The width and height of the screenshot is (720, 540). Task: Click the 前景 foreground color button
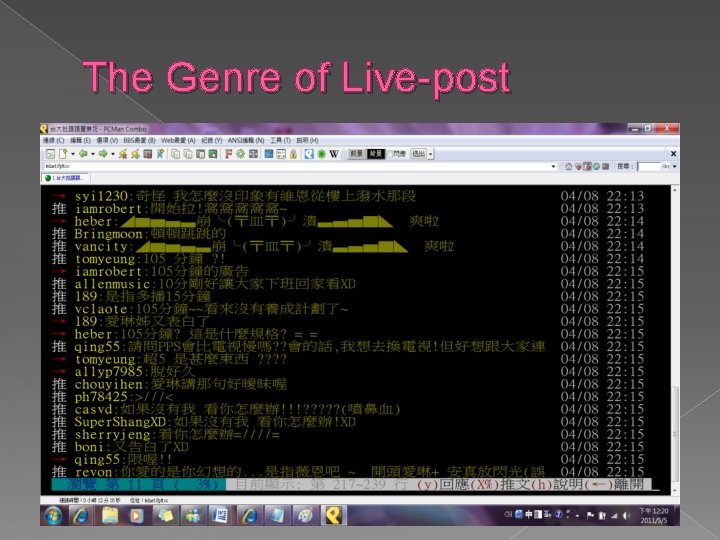coord(356,154)
